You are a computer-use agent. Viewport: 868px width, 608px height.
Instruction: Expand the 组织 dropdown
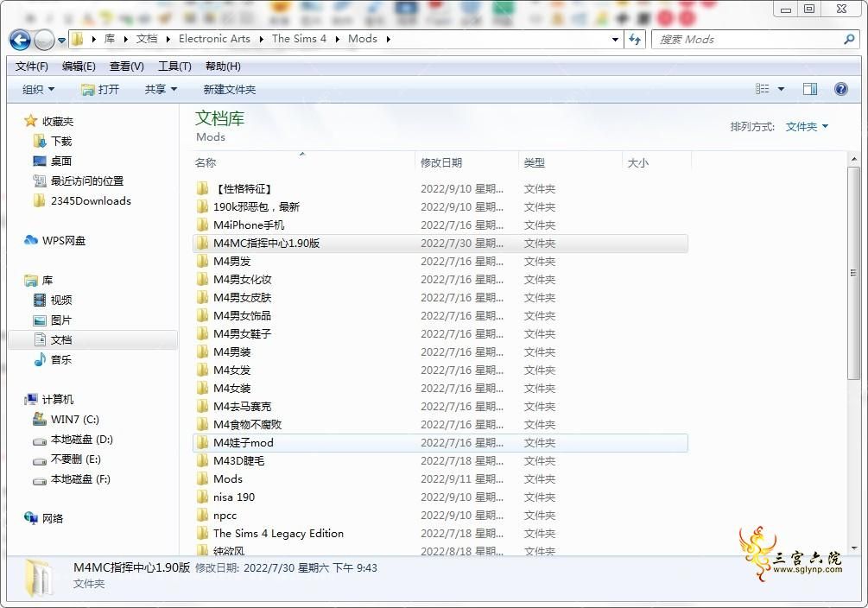(x=38, y=89)
